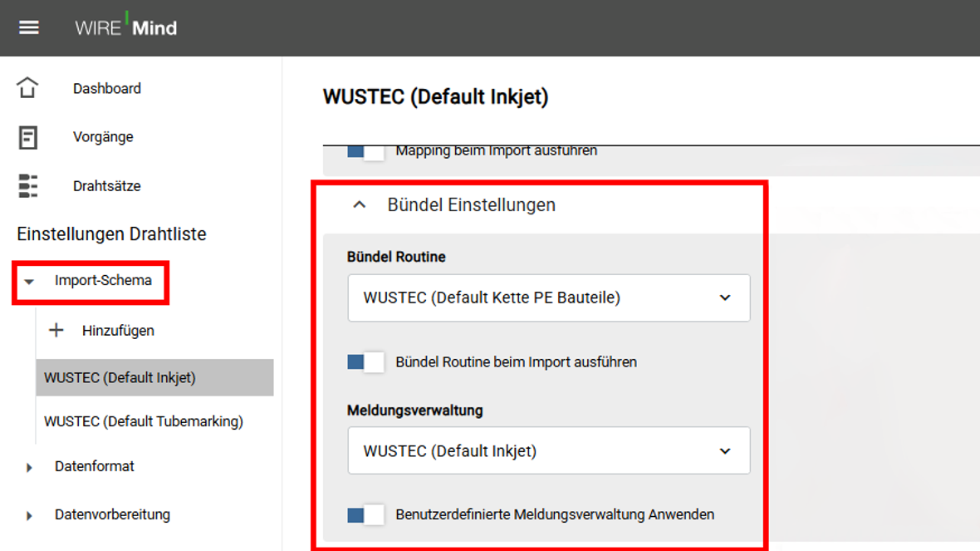Open the Bündel Routine dropdown
This screenshot has height=551, width=980.
pos(549,298)
